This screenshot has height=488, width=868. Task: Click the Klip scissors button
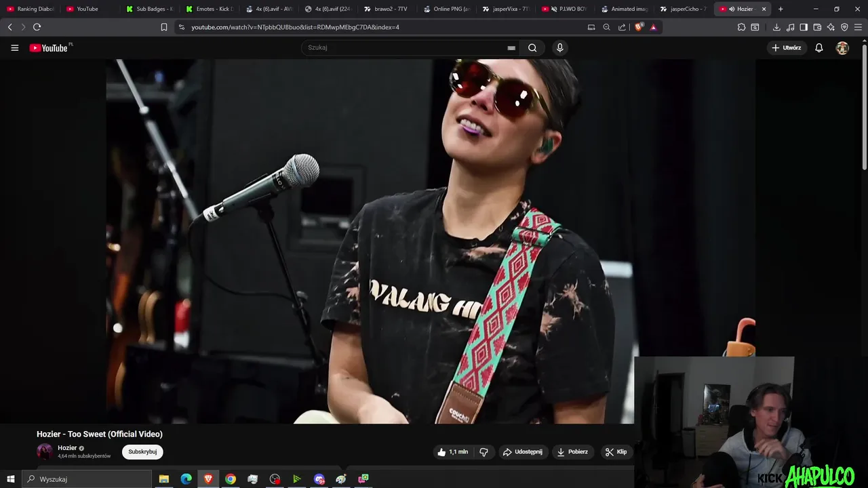tap(616, 452)
